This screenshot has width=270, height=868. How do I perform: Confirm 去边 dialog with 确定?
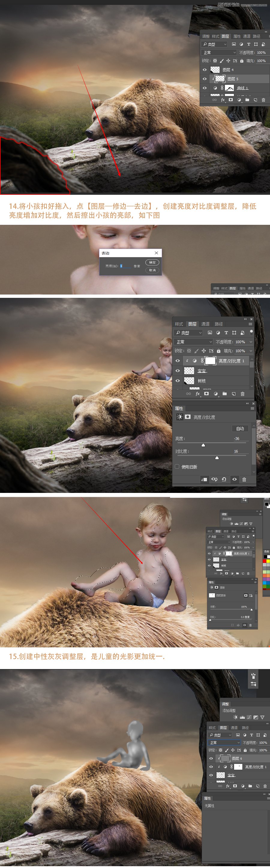152,262
